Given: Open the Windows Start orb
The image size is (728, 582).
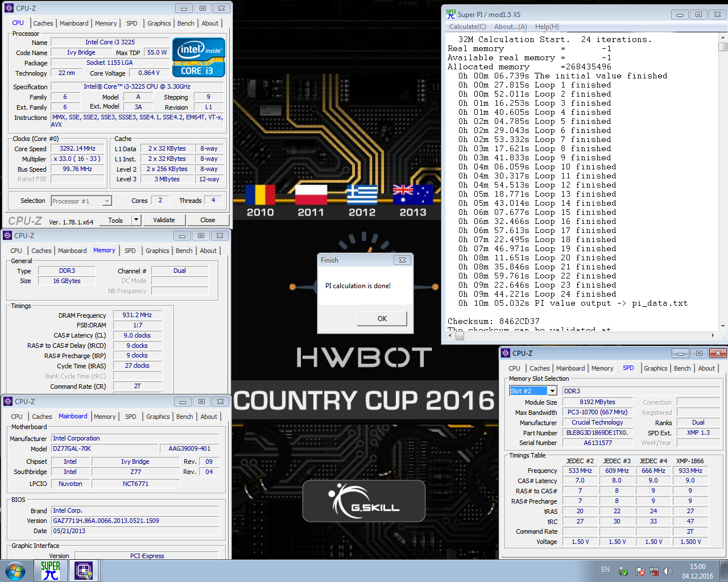Looking at the screenshot, I should (x=15, y=571).
